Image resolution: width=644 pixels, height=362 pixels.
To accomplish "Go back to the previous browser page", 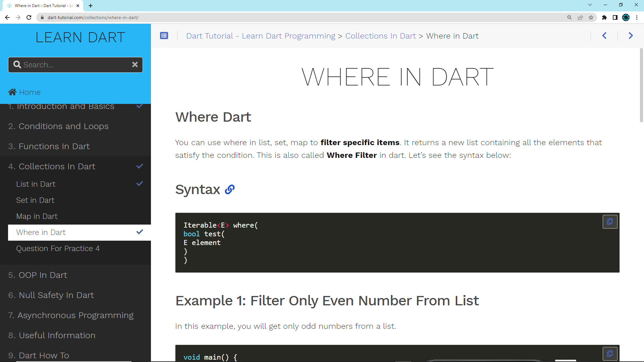I will [x=7, y=17].
